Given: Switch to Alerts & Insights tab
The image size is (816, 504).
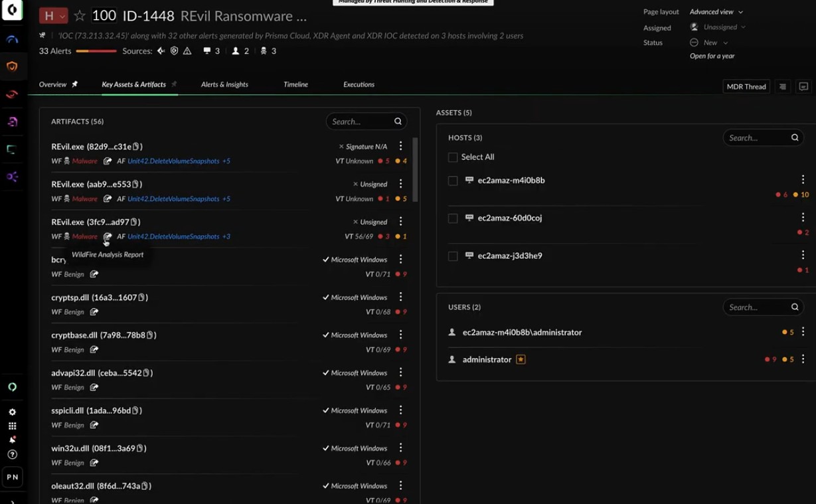Looking at the screenshot, I should (224, 84).
